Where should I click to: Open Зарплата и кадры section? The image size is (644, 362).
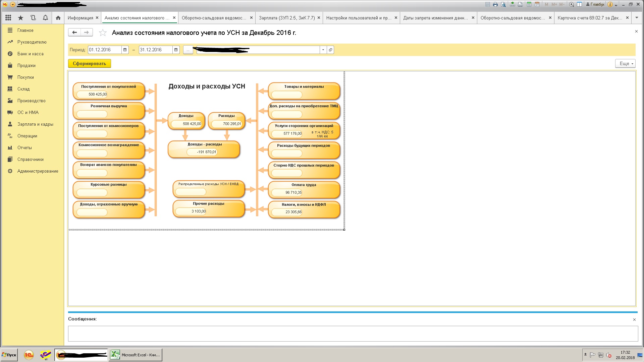pyautogui.click(x=35, y=124)
